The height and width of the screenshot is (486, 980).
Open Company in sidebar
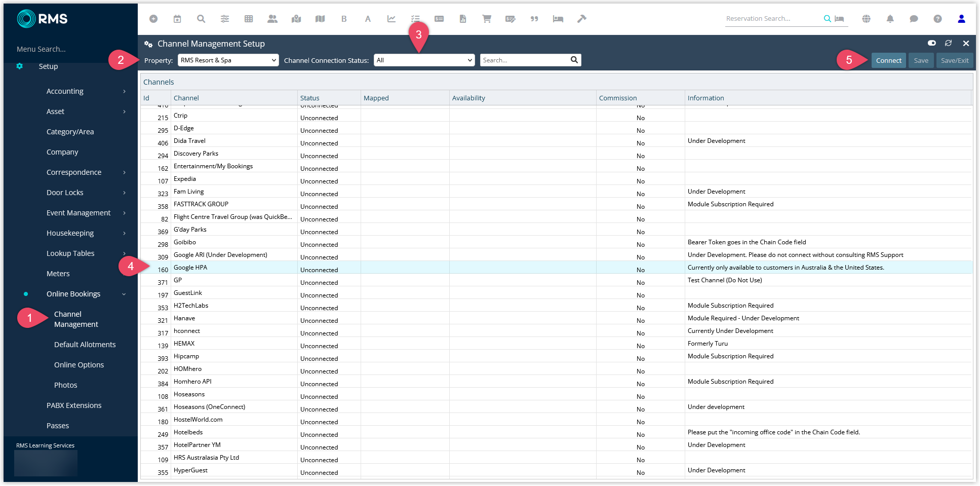pos(62,152)
